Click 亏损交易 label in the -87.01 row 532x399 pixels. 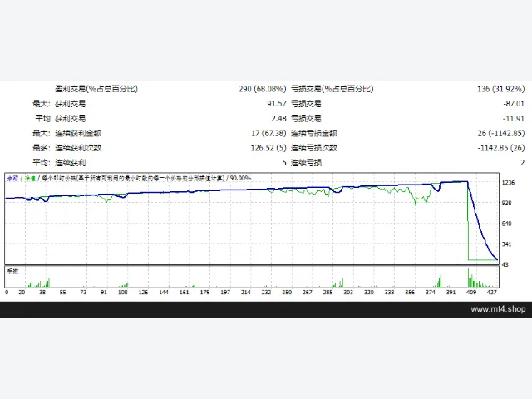(x=306, y=103)
